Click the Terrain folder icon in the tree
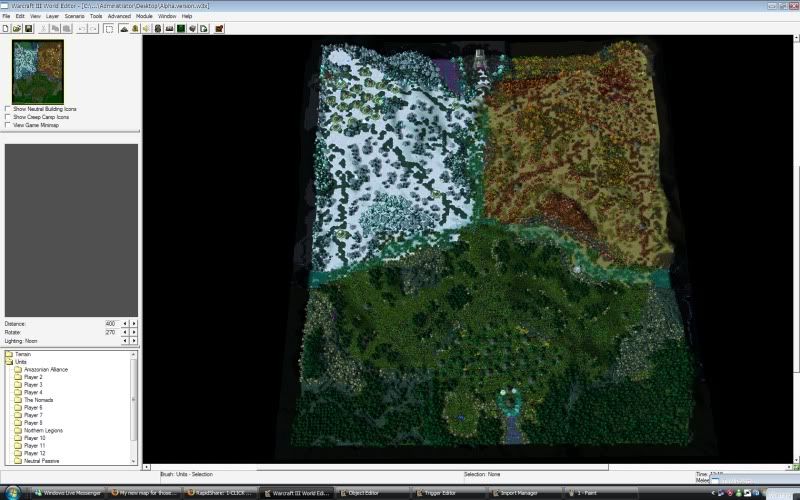This screenshot has height=500, width=800. click(9, 354)
